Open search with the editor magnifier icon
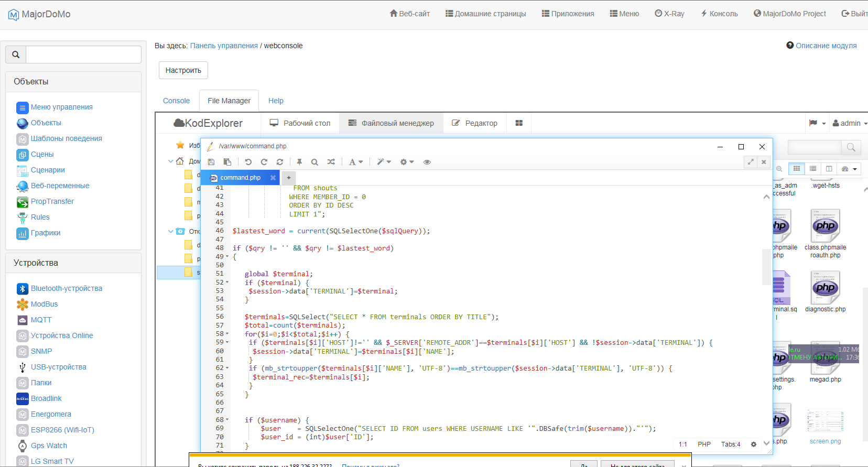868x467 pixels. tap(314, 162)
